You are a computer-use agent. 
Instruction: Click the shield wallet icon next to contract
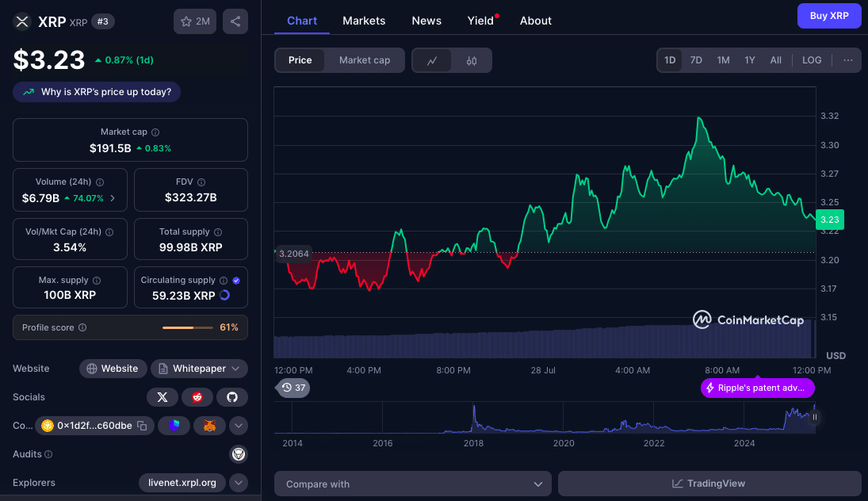coord(174,426)
